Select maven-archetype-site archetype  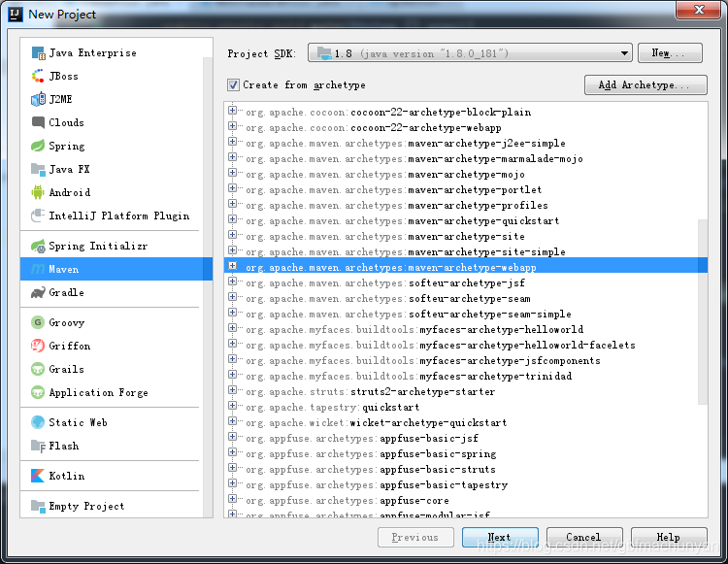(x=385, y=236)
